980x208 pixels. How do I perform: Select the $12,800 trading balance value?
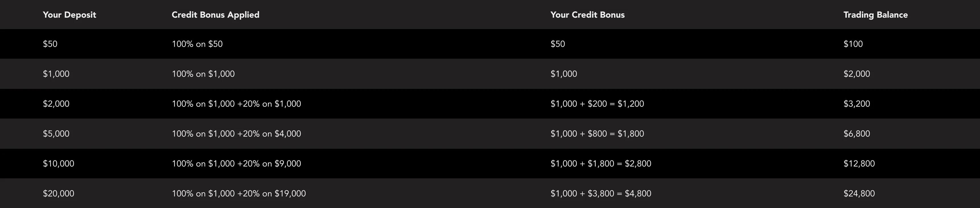tap(859, 164)
